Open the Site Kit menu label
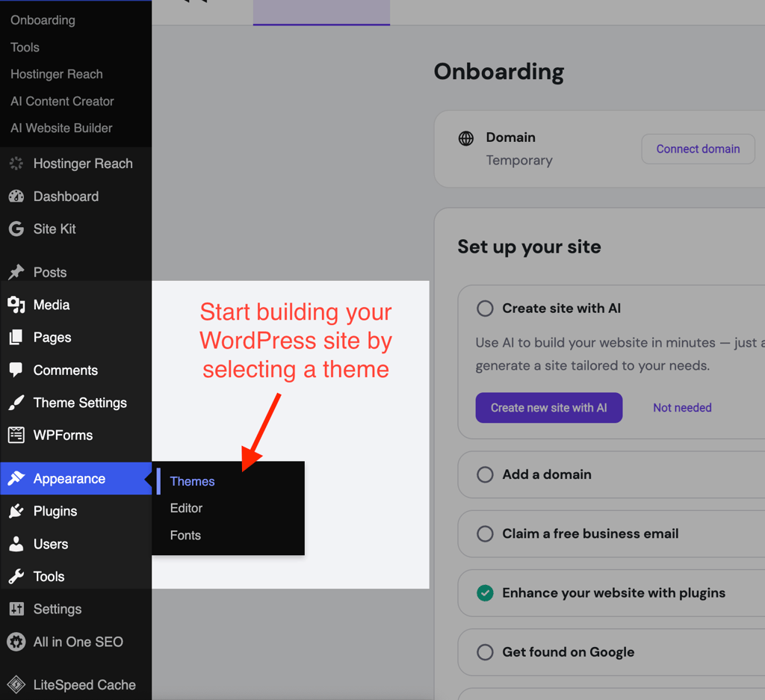Viewport: 765px width, 700px height. pyautogui.click(x=55, y=229)
